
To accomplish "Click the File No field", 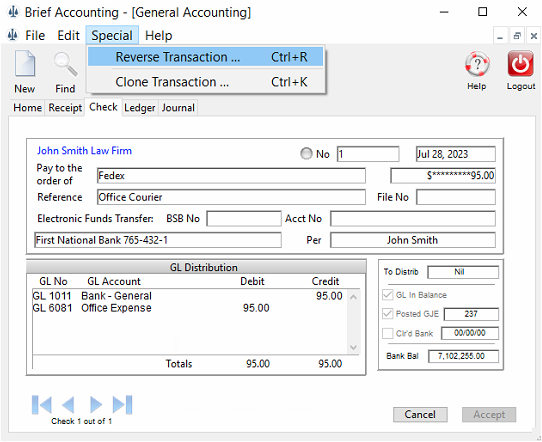I will [456, 197].
